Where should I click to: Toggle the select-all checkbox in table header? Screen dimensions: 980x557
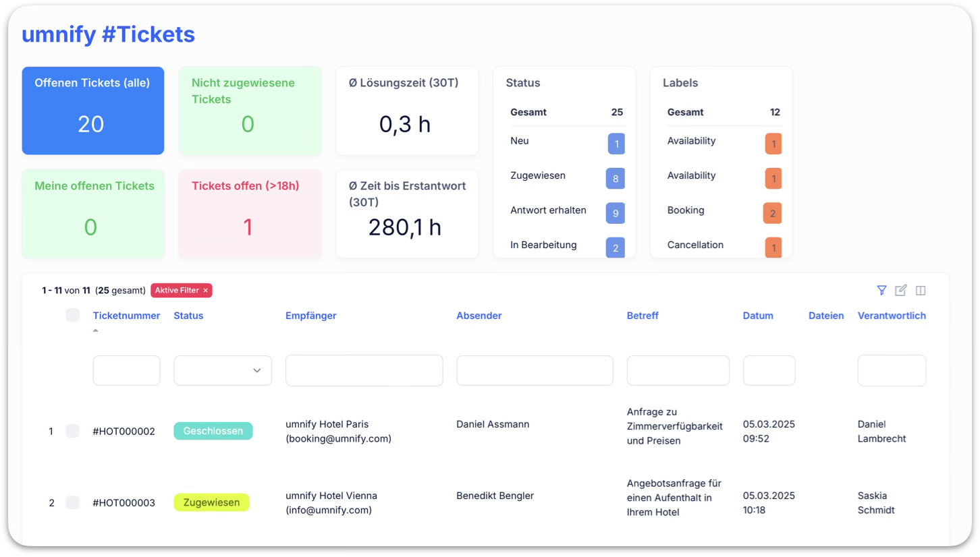tap(72, 315)
